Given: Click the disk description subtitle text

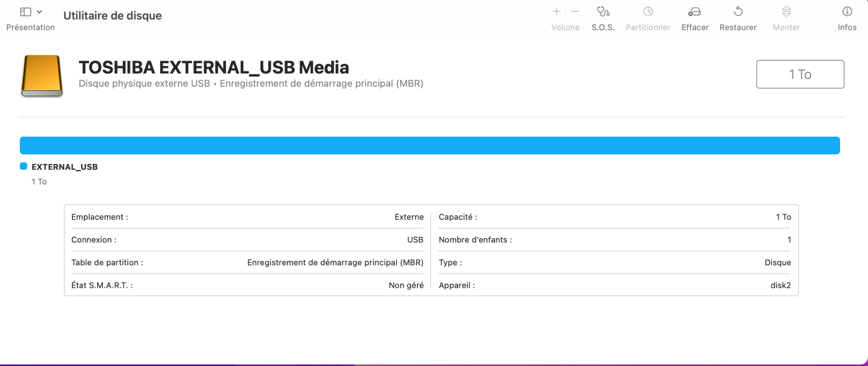Looking at the screenshot, I should [x=251, y=84].
